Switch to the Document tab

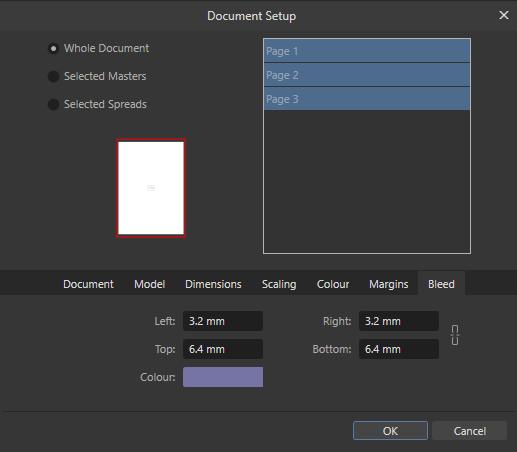[x=88, y=284]
